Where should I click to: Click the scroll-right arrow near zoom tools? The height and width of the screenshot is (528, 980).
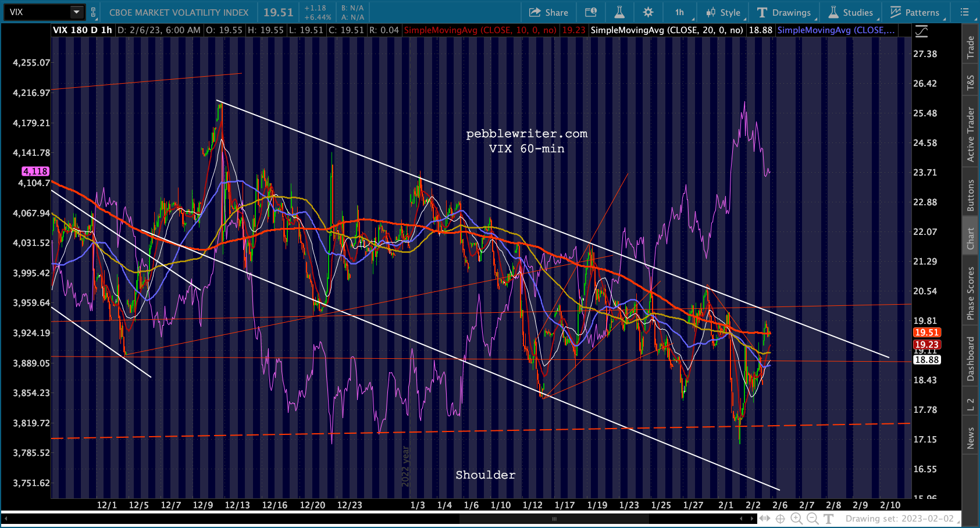point(751,519)
